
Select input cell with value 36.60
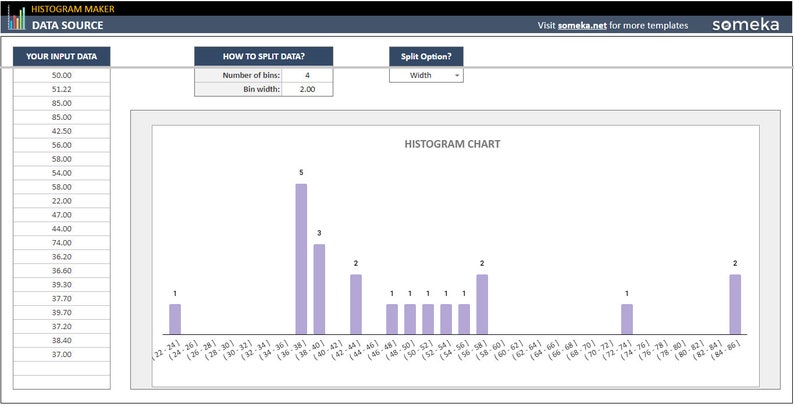pyautogui.click(x=61, y=271)
